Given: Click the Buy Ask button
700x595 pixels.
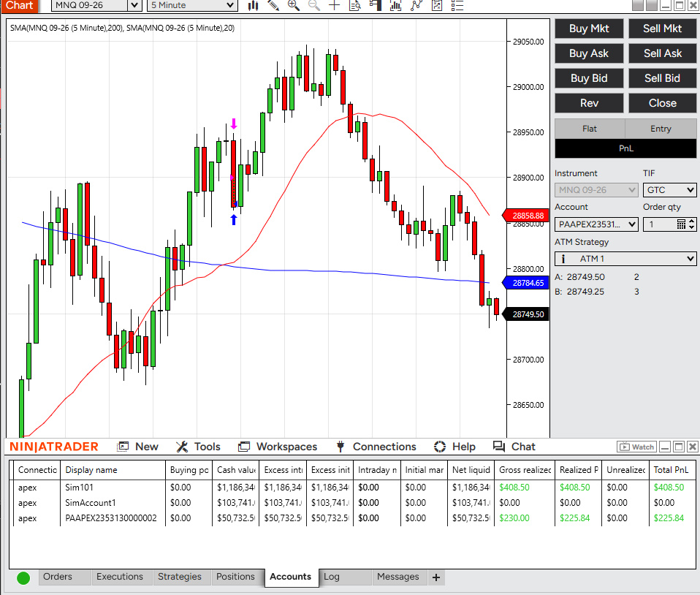Looking at the screenshot, I should [x=589, y=53].
